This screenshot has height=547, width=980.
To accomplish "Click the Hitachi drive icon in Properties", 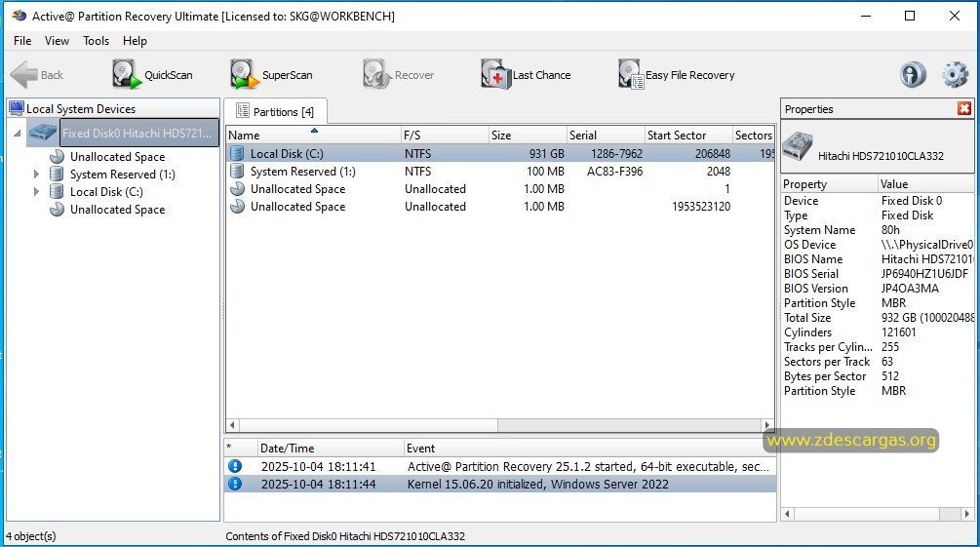I will [x=798, y=146].
